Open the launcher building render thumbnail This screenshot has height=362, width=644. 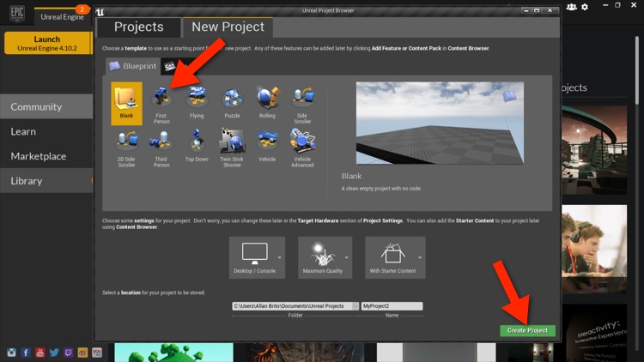[594, 150]
